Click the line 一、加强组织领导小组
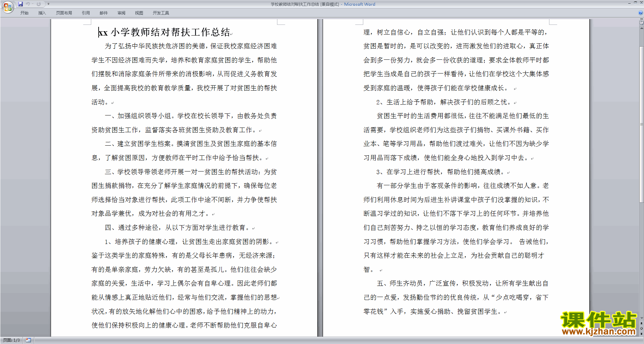The image size is (644, 344). pos(191,116)
